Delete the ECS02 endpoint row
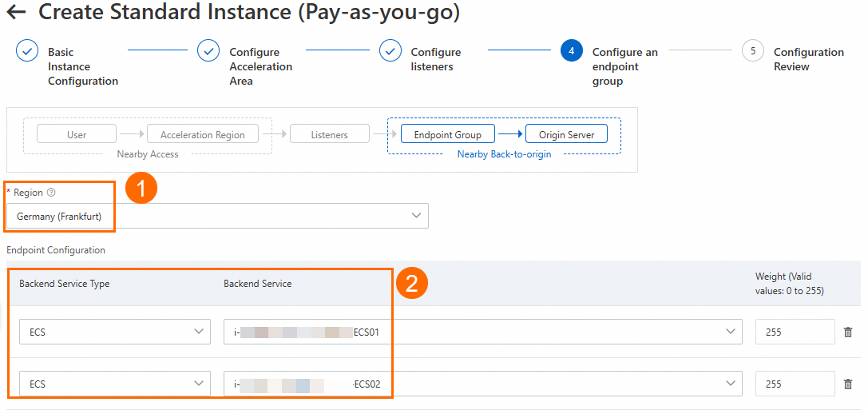Screen dimensions: 868x410 [848, 384]
